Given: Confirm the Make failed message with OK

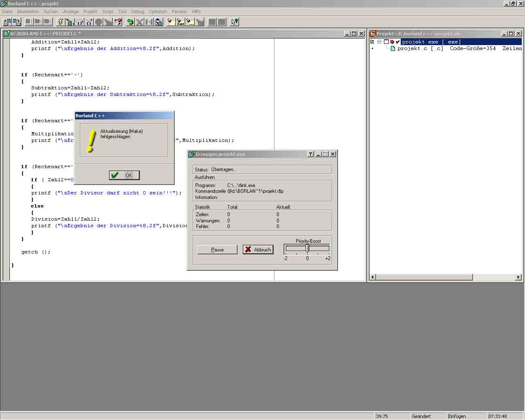Looking at the screenshot, I should (124, 175).
